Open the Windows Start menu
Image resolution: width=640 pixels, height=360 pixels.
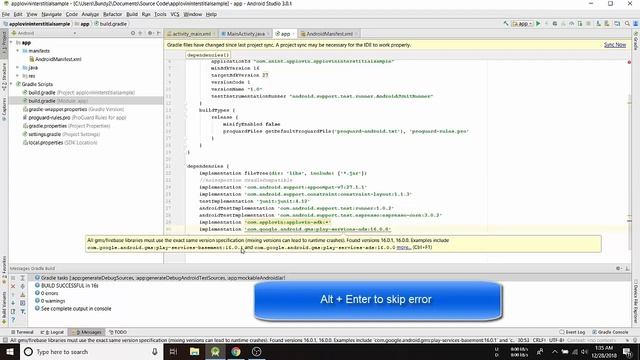9,351
